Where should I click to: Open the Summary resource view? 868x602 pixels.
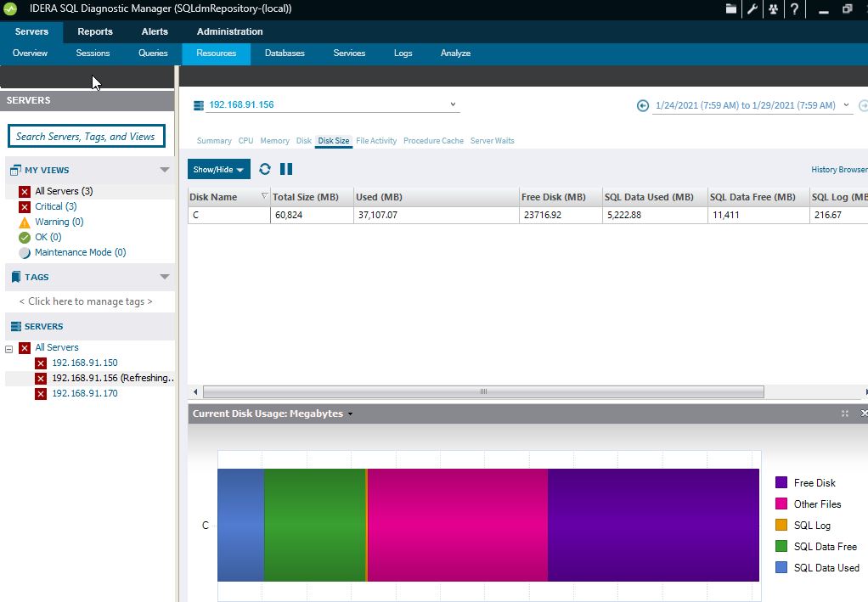click(x=214, y=141)
